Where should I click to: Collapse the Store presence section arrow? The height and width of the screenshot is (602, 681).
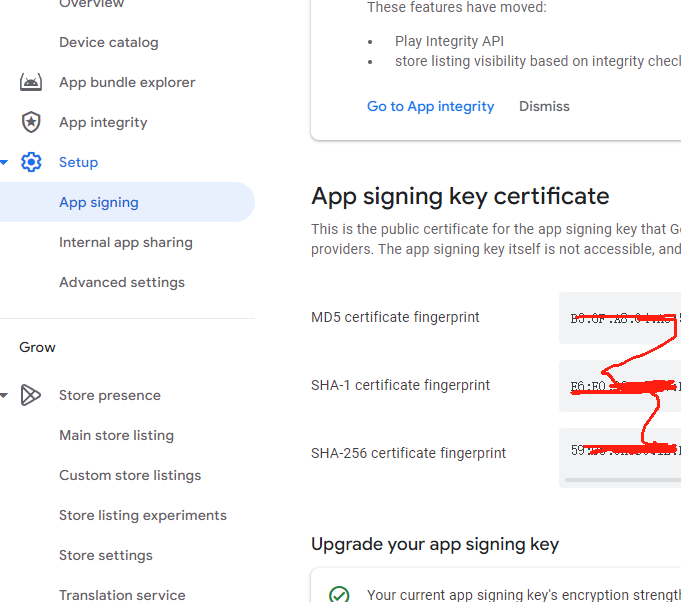click(4, 395)
